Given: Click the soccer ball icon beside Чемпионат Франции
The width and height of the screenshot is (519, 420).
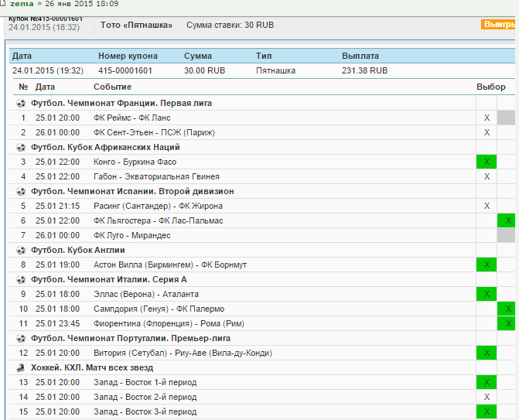Looking at the screenshot, I should tap(21, 103).
